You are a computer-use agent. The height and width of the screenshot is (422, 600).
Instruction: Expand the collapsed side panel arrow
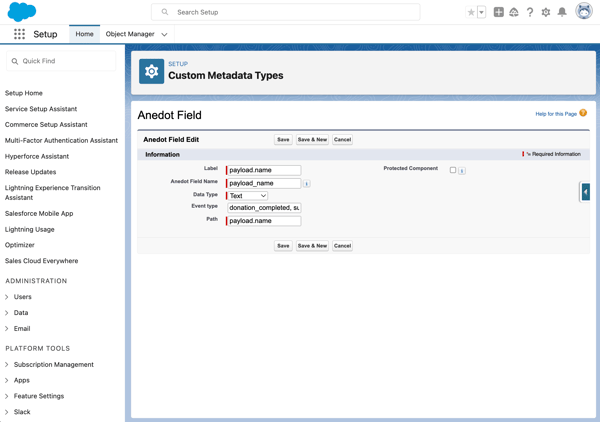pos(585,192)
